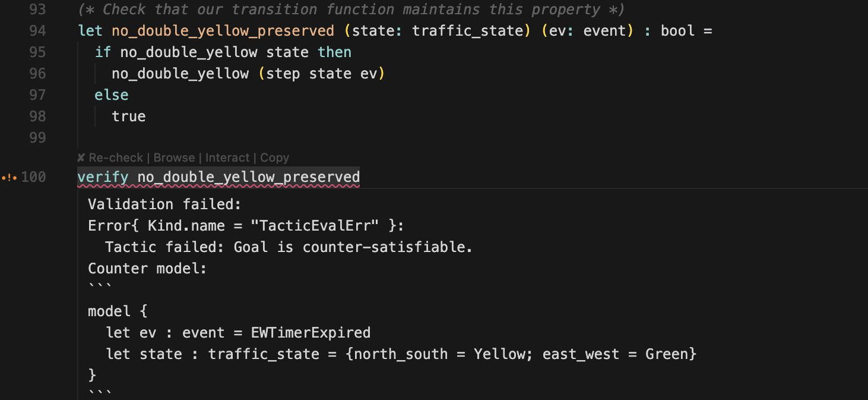Launch the Interact action for the verification
868x400 pixels.
227,158
